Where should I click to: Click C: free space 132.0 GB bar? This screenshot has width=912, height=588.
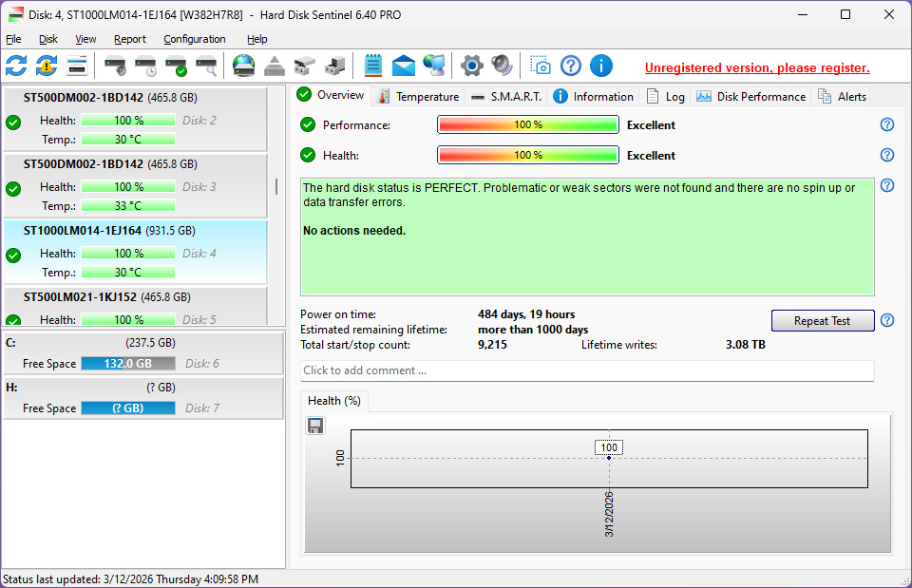coord(128,364)
